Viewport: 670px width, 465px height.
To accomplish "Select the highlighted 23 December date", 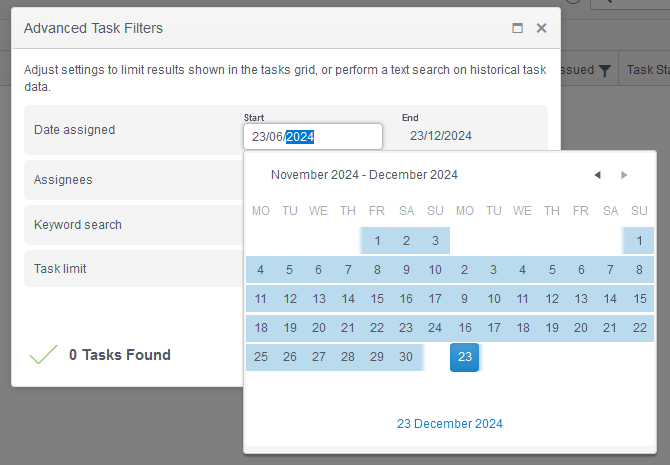I will [464, 357].
